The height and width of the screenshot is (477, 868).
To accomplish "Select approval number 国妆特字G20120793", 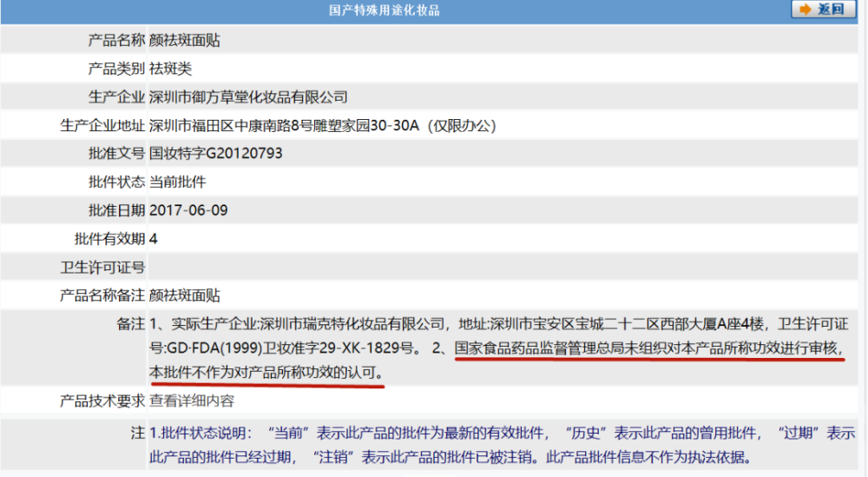I will pos(216,154).
